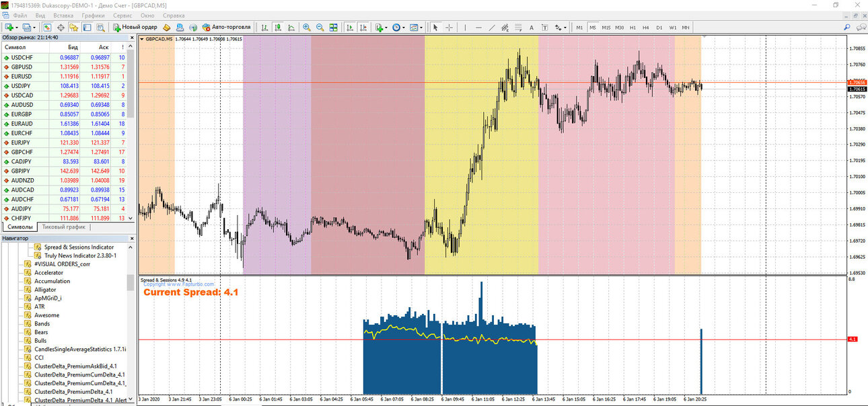868x406 pixels.
Task: Switch timeframe to H4
Action: [x=645, y=27]
